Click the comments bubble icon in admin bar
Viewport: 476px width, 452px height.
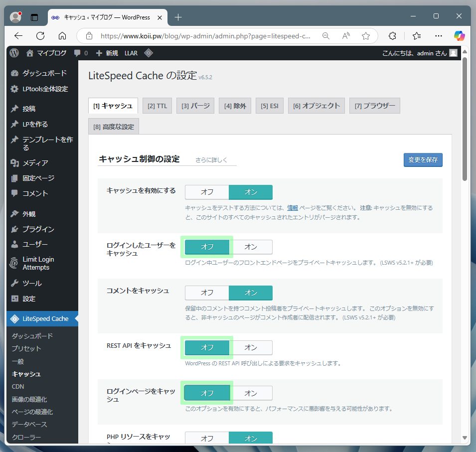coord(77,53)
